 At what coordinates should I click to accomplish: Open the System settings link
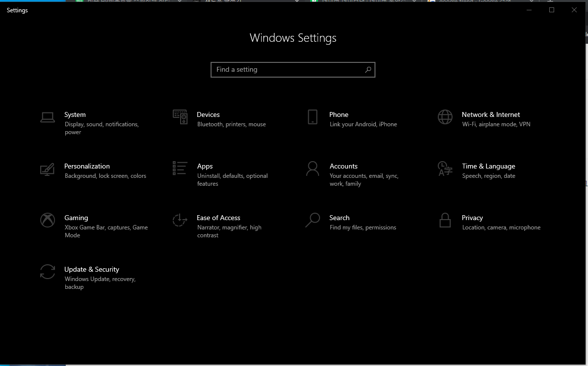(x=75, y=114)
